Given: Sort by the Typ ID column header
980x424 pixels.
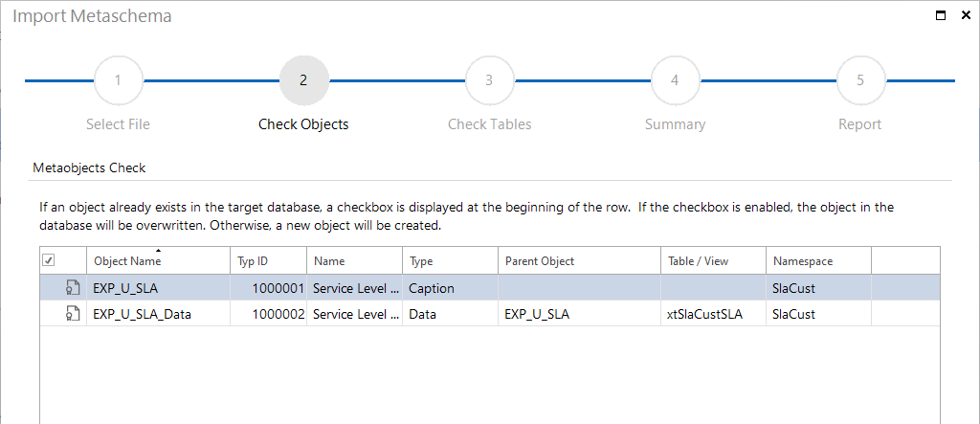Looking at the screenshot, I should click(x=269, y=260).
